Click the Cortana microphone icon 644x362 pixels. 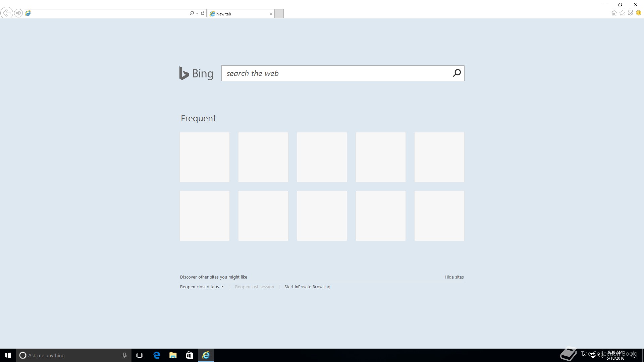tap(124, 355)
